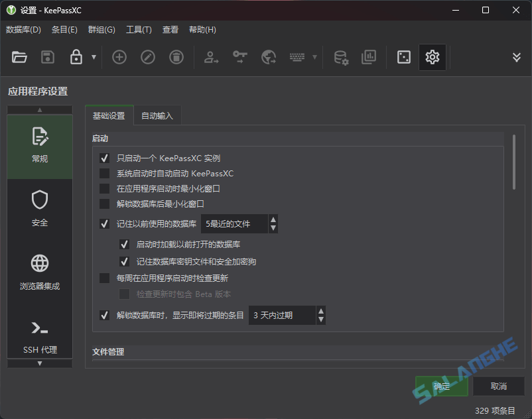
Task: Uncheck 记住数据库密钥文件和安全加密狗
Action: click(124, 261)
